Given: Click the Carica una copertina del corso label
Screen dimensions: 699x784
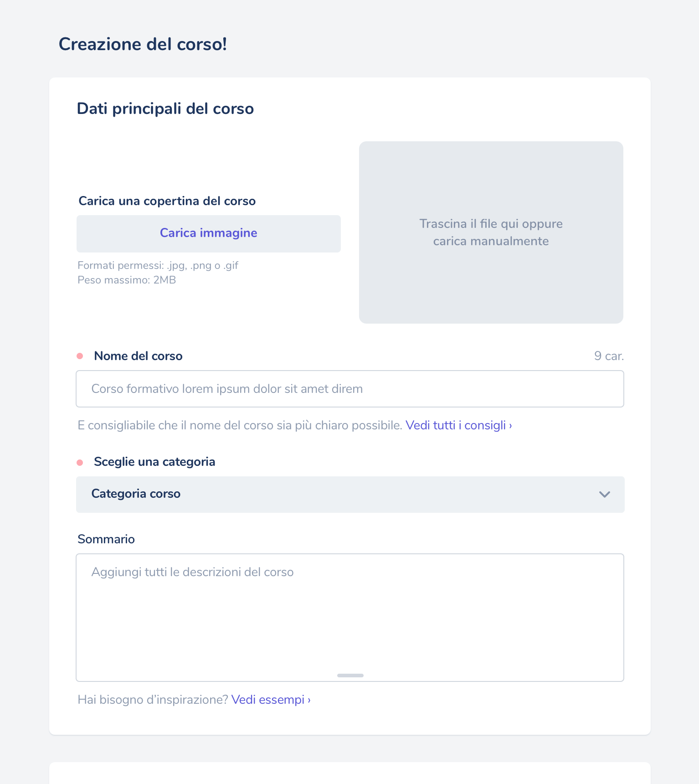Looking at the screenshot, I should pyautogui.click(x=167, y=201).
